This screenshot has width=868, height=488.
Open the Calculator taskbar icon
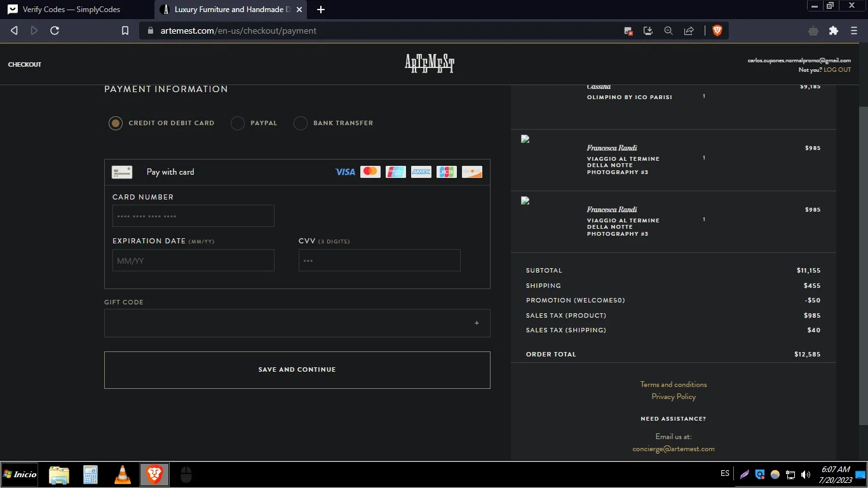(90, 475)
